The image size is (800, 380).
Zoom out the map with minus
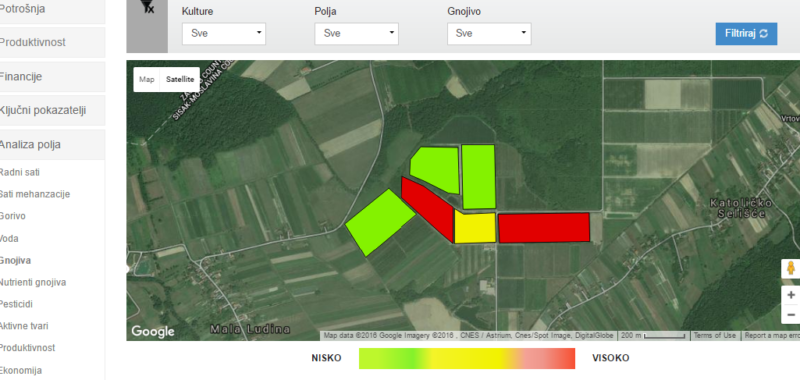(x=791, y=314)
